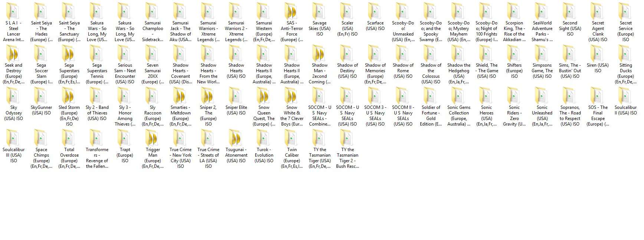Select the Samurai Jack folder icon
This screenshot has width=644, height=240.
(180, 11)
